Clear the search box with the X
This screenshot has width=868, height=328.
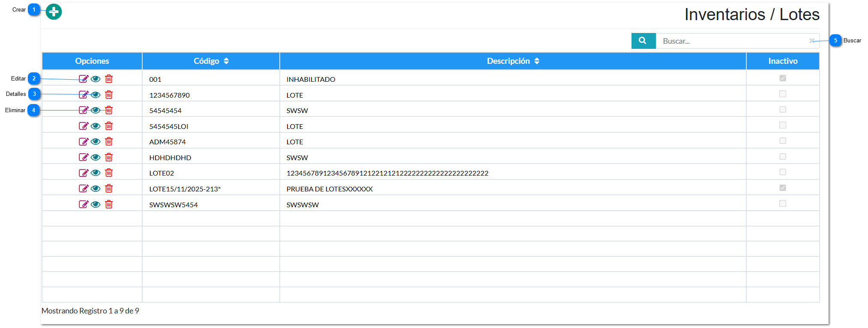(811, 41)
